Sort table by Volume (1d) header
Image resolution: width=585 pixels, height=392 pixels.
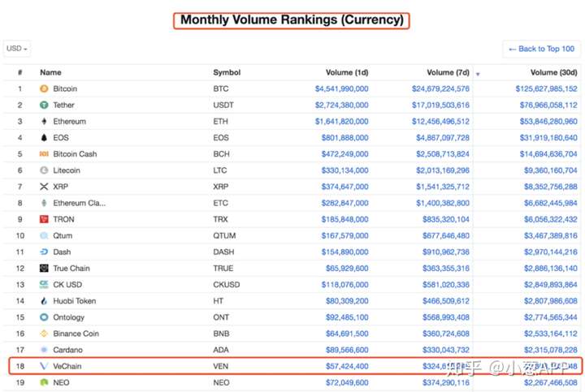[x=347, y=72]
